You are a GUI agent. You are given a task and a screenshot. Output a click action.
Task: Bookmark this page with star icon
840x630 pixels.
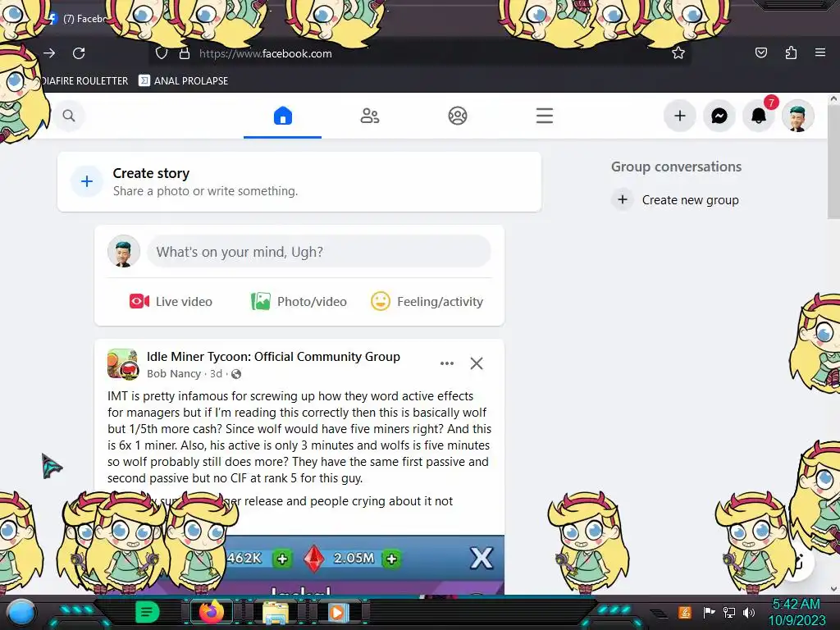678,52
